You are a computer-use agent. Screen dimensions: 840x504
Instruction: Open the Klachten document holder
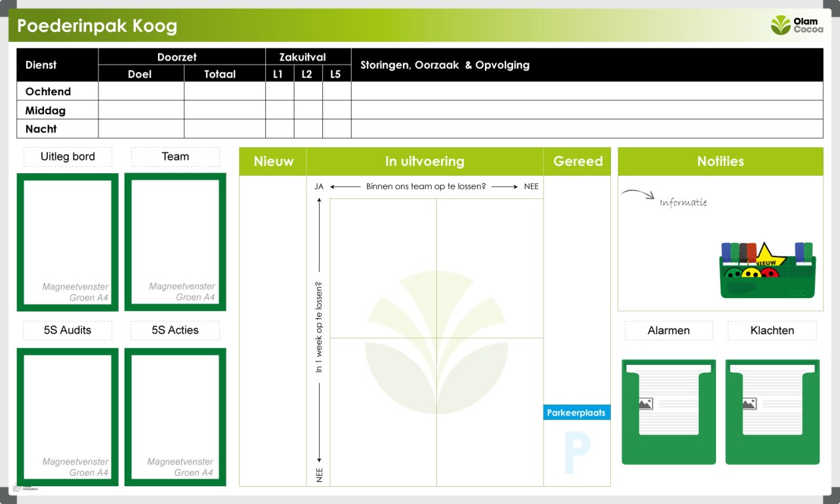pyautogui.click(x=772, y=411)
